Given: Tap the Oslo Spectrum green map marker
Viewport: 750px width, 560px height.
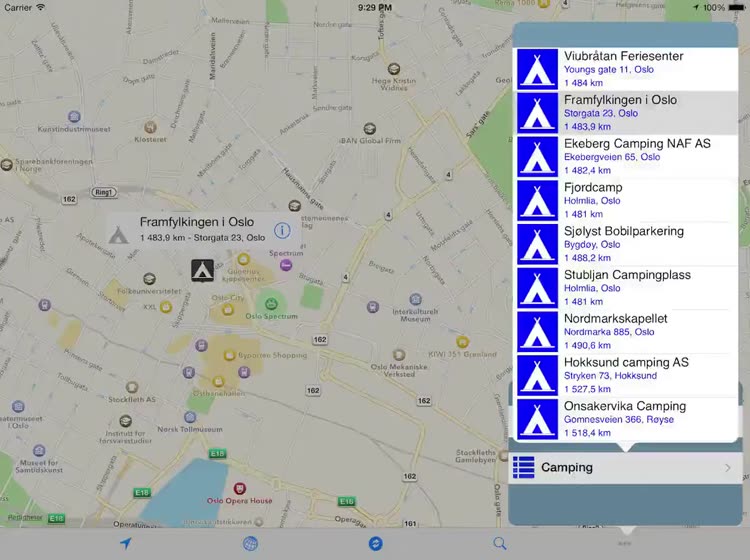Looking at the screenshot, I should pyautogui.click(x=267, y=301).
